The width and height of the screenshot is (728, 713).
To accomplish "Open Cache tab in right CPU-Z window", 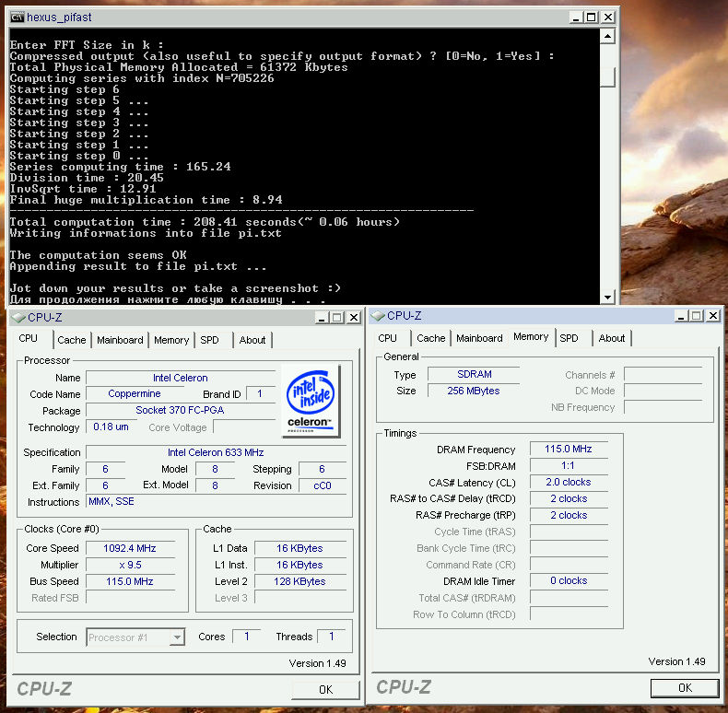I will [431, 338].
